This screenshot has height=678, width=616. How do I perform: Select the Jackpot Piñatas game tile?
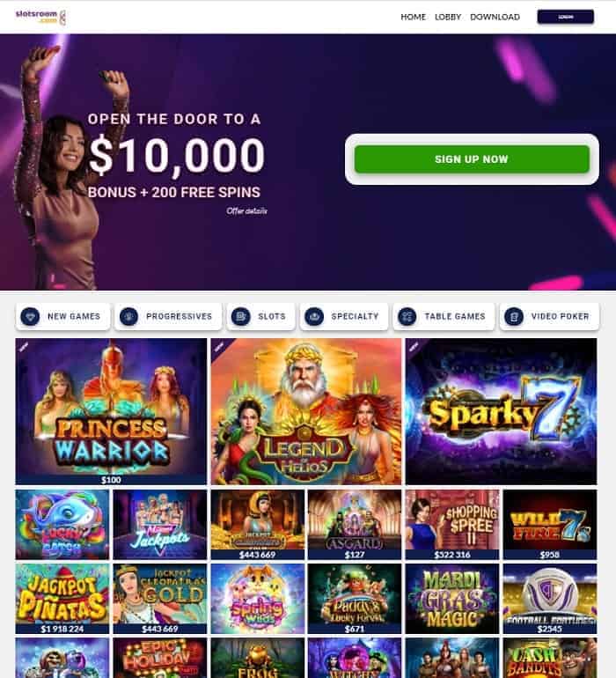pyautogui.click(x=62, y=599)
